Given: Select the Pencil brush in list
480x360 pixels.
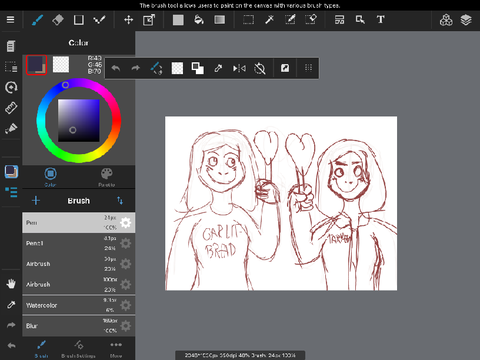Looking at the screenshot, I should [x=79, y=243].
